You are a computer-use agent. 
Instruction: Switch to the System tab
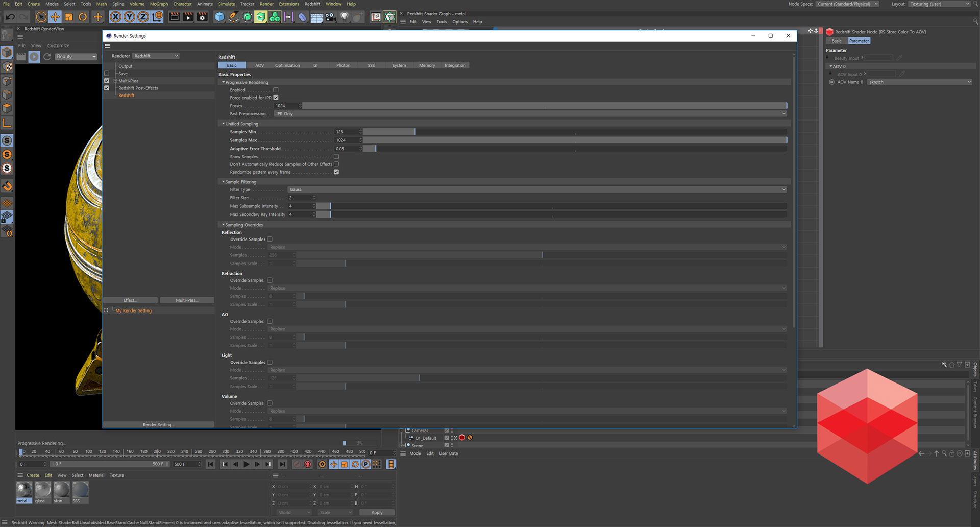399,65
